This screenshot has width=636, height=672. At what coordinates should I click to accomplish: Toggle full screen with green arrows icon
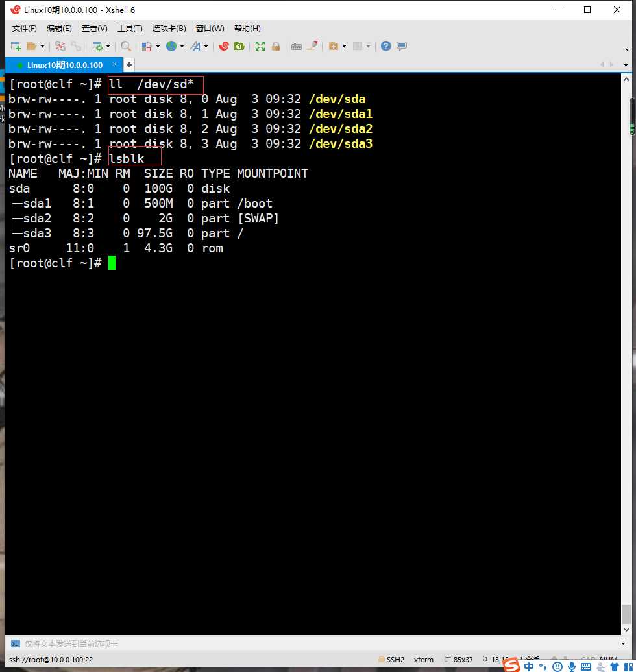260,46
